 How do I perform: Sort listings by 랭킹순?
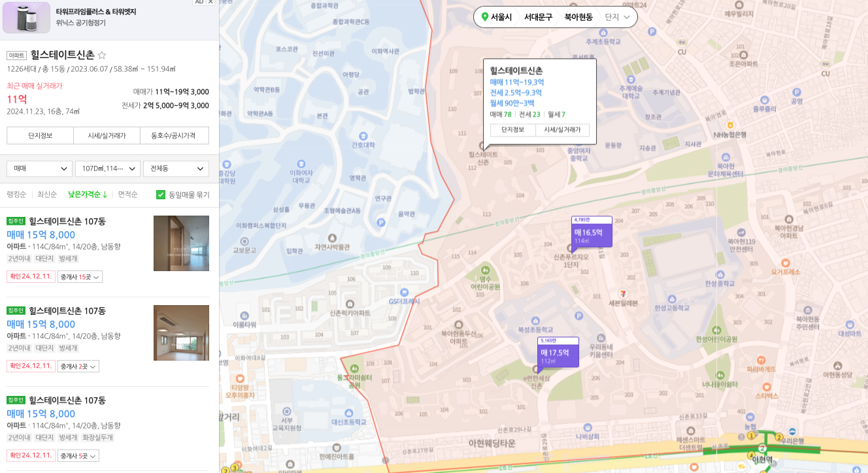16,195
